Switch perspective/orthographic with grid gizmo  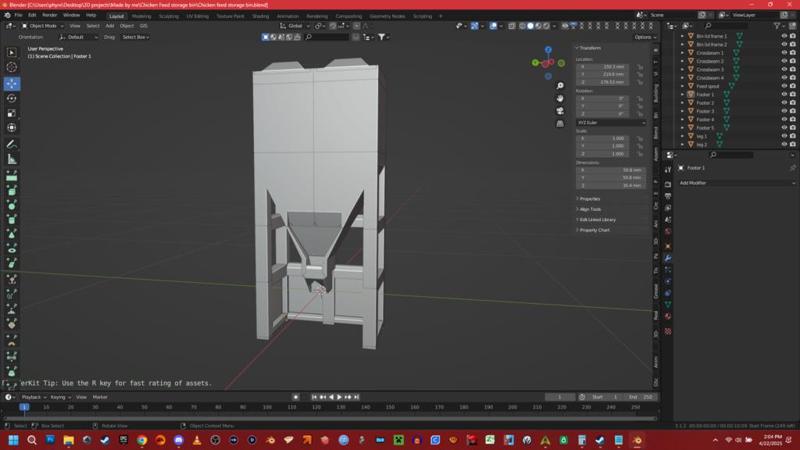pyautogui.click(x=560, y=123)
